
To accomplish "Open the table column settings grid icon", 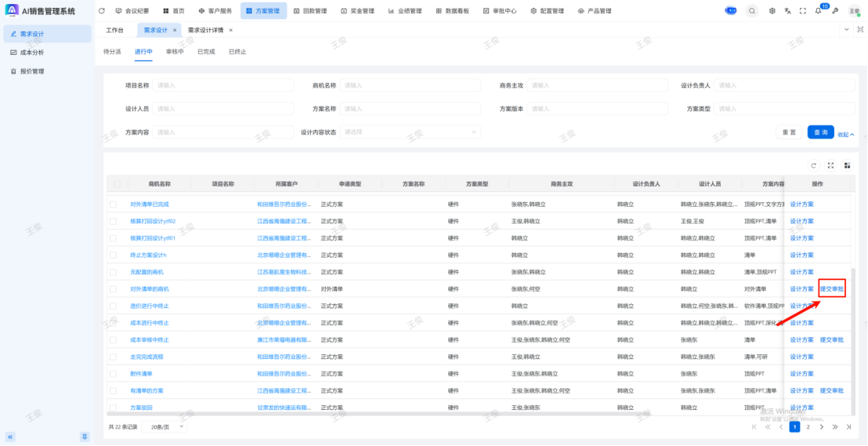I will 847,165.
